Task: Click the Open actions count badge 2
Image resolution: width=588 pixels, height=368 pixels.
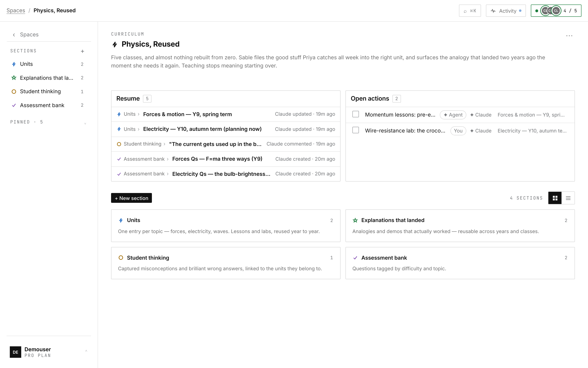Action: pos(396,99)
